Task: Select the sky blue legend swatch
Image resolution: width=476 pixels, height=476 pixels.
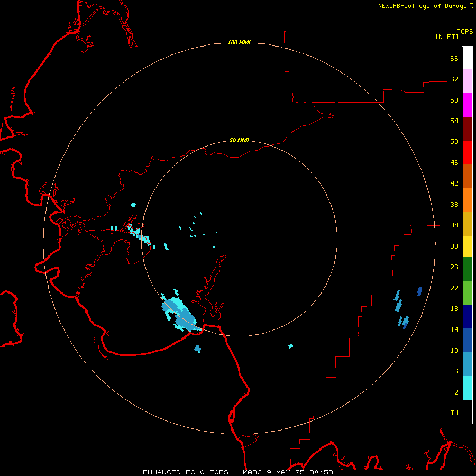Action: point(467,364)
